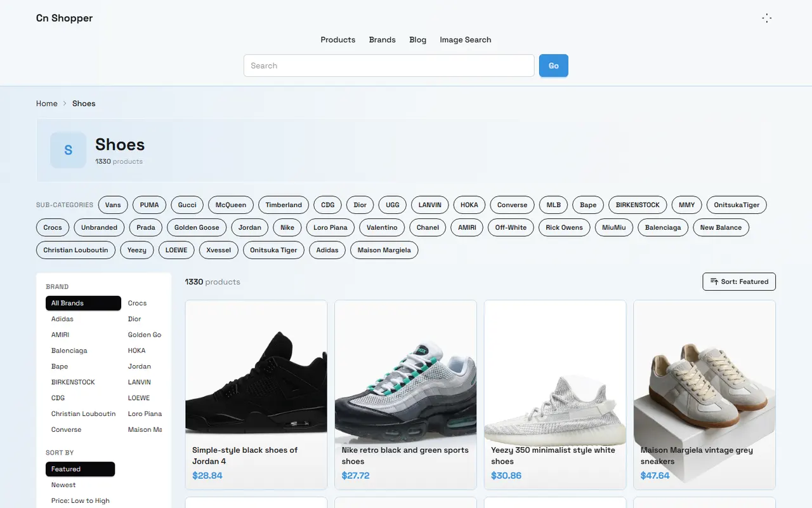Select the Golden Goose sub-category chip
The height and width of the screenshot is (508, 812).
point(197,227)
